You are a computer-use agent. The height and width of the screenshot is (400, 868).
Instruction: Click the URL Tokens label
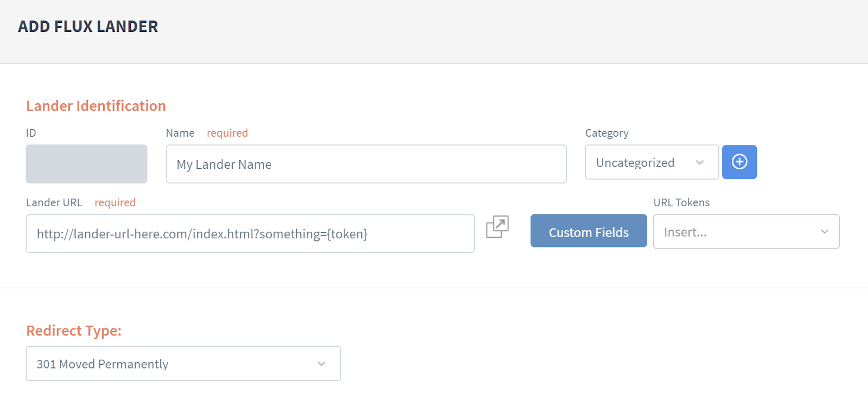click(681, 202)
